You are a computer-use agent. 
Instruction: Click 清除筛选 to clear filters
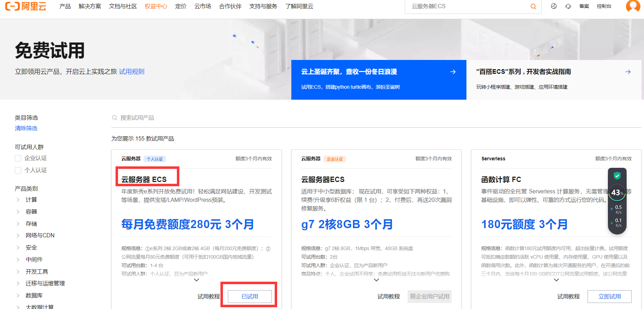(x=26, y=128)
